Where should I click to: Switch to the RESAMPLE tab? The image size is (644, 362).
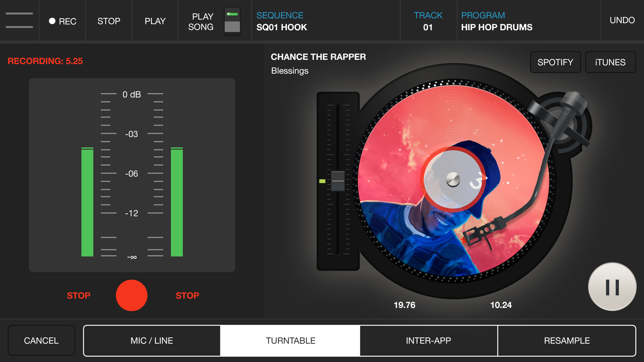click(567, 340)
